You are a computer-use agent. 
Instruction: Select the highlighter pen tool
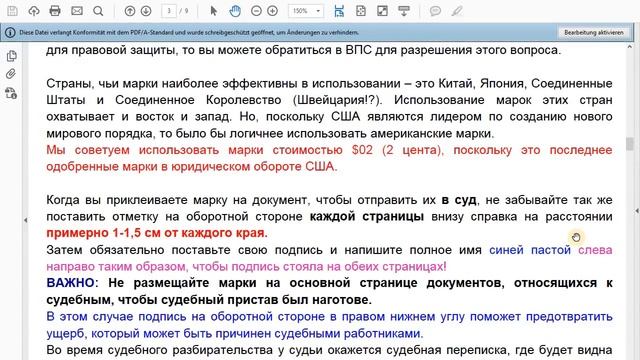pyautogui.click(x=457, y=11)
